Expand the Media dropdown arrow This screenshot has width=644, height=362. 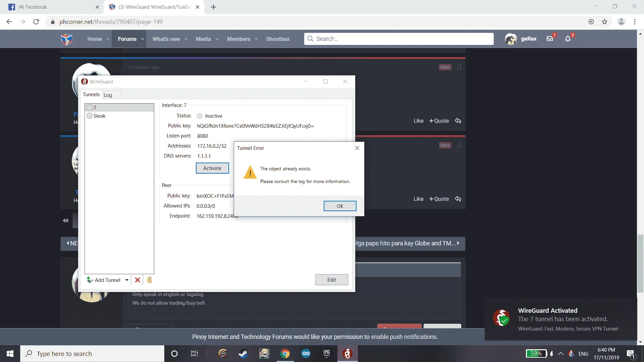[x=217, y=39]
